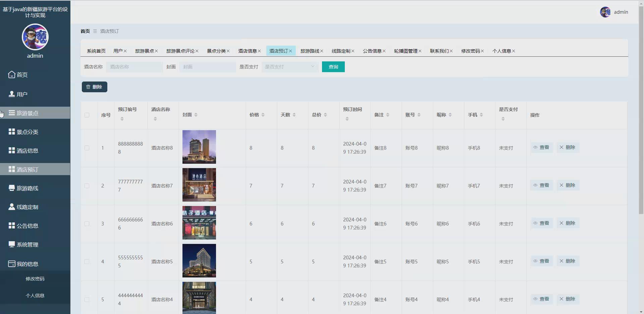
Task: Open the 用户 sidebar menu
Action: (x=35, y=94)
